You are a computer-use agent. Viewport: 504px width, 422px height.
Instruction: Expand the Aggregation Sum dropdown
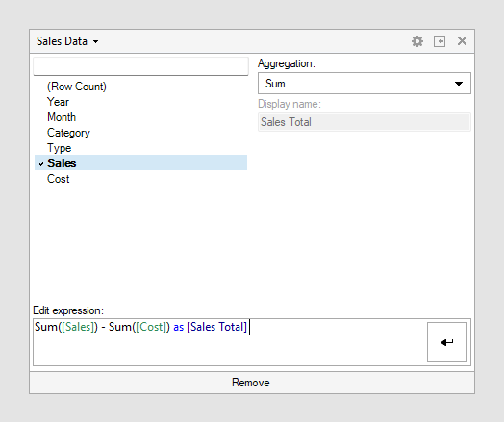tap(365, 84)
